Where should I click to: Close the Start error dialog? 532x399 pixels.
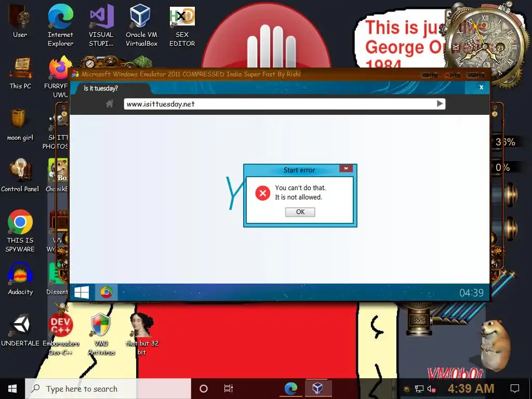pos(345,168)
